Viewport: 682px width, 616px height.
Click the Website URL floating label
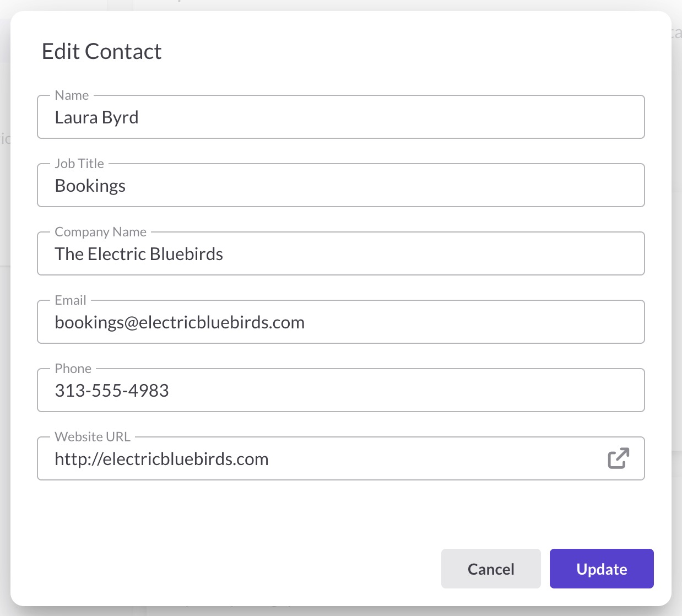click(x=93, y=437)
